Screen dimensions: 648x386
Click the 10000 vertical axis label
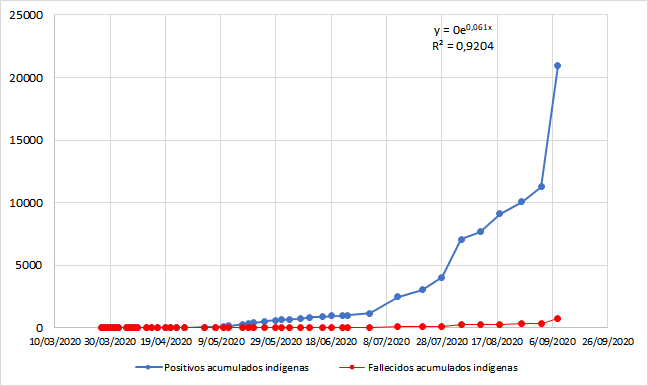click(x=26, y=203)
